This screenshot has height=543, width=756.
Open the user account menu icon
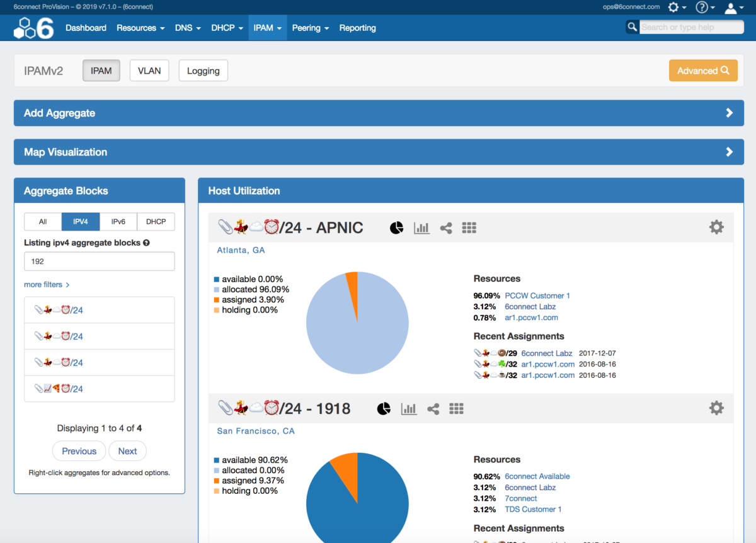734,8
